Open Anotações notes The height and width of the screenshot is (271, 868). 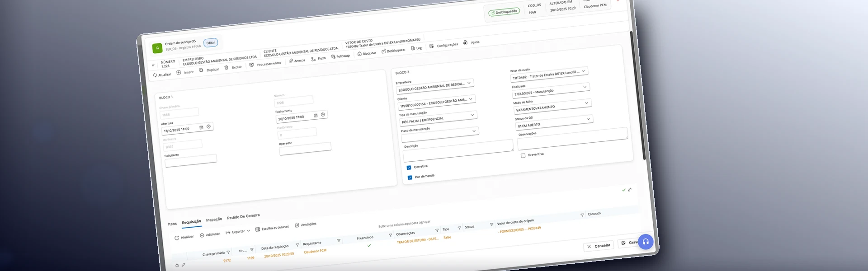(x=306, y=224)
